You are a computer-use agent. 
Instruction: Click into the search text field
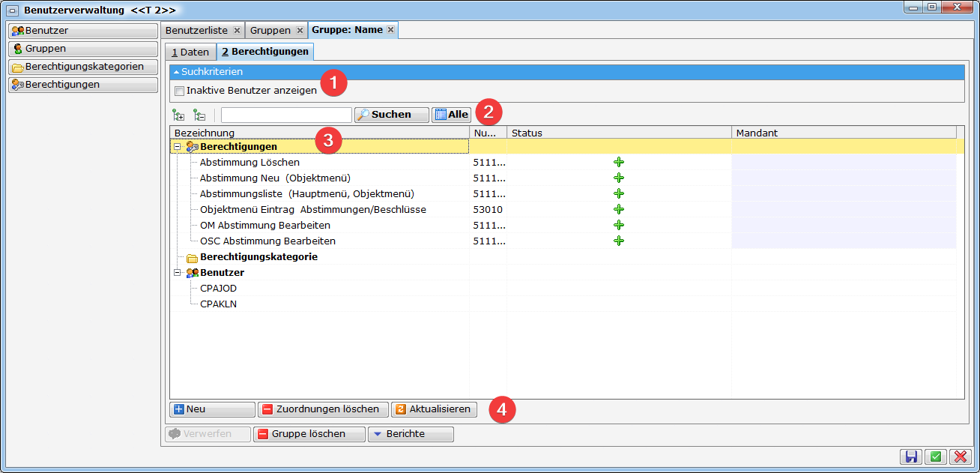[285, 115]
